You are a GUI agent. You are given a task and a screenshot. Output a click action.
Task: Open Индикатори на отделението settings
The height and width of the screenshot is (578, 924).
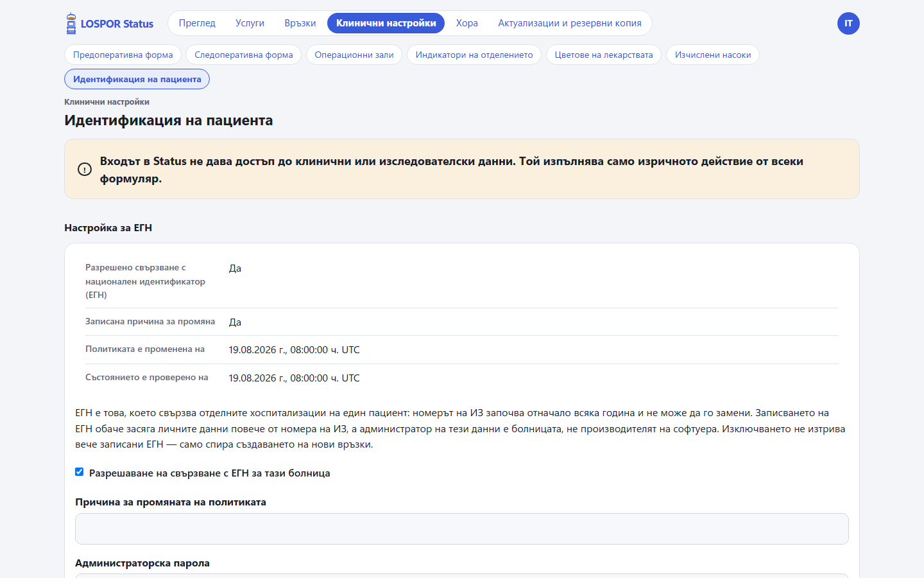coord(474,55)
